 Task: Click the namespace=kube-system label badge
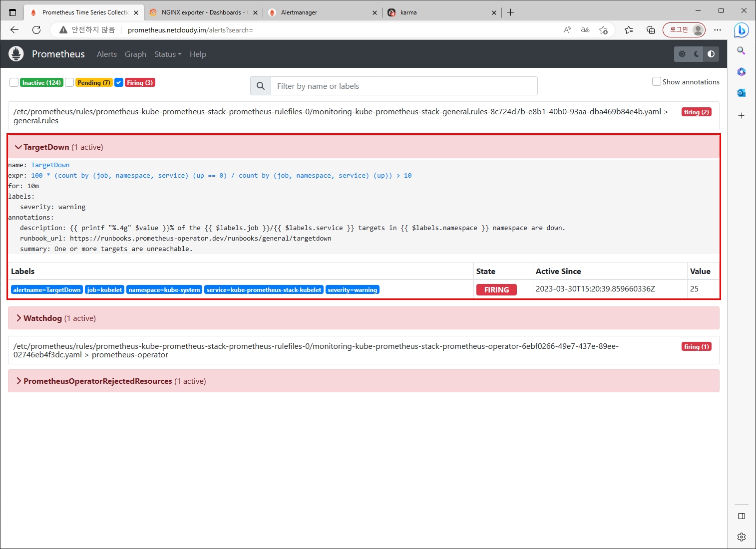[x=164, y=289]
